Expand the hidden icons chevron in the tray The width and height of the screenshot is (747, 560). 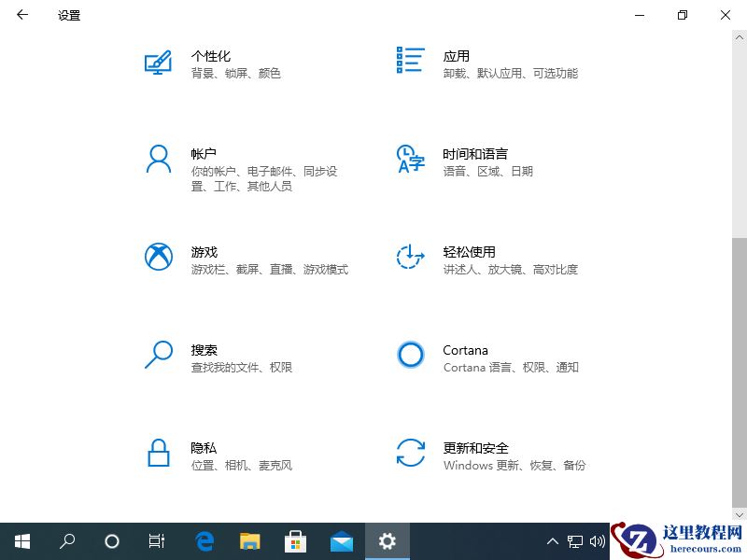pos(553,541)
